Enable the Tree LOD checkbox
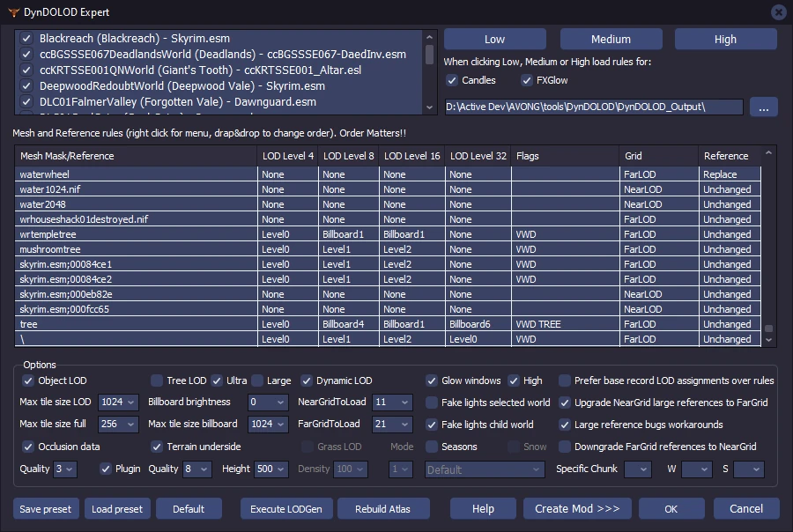 tap(157, 381)
